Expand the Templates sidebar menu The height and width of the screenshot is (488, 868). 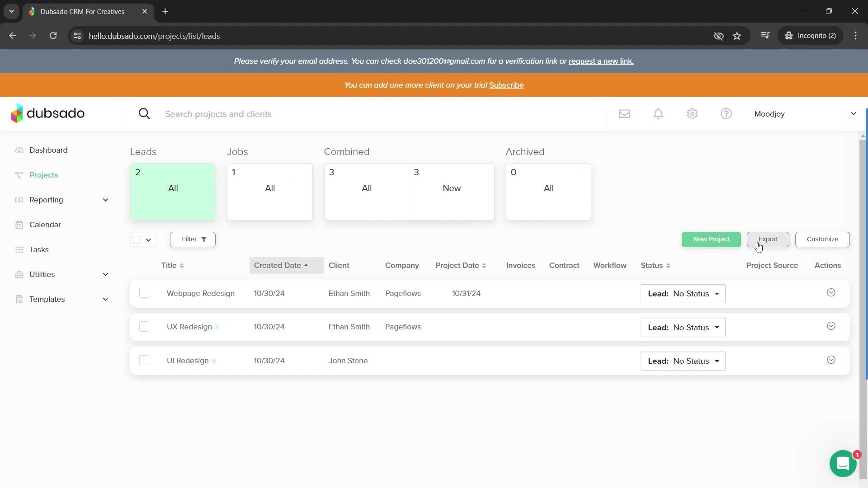[x=105, y=299]
